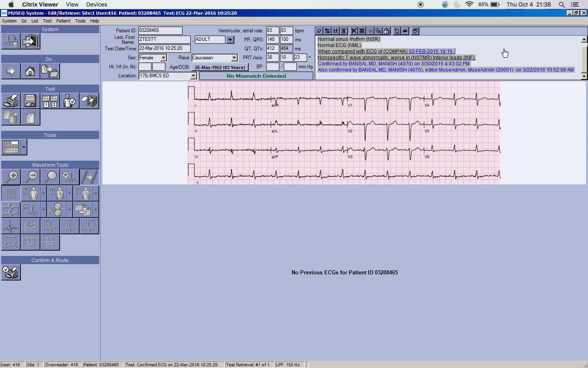
Task: Click the diagnosis box scroll down arrow
Action: pyautogui.click(x=584, y=76)
